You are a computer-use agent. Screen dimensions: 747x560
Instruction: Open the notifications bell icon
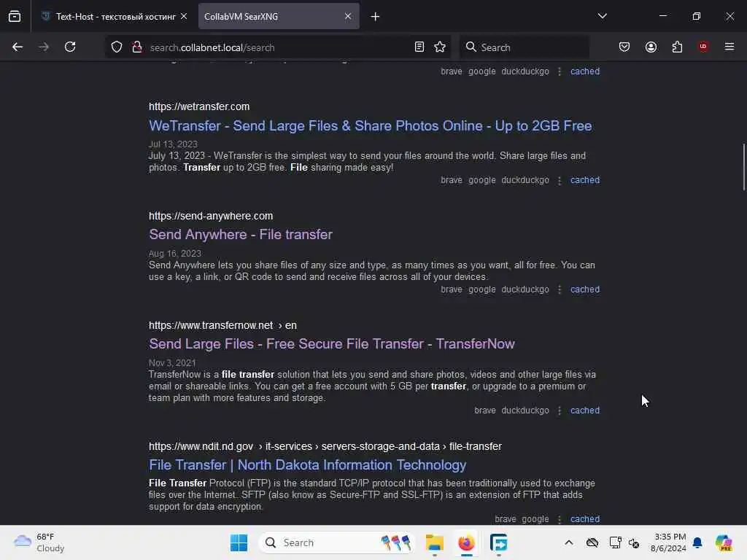coord(697,542)
